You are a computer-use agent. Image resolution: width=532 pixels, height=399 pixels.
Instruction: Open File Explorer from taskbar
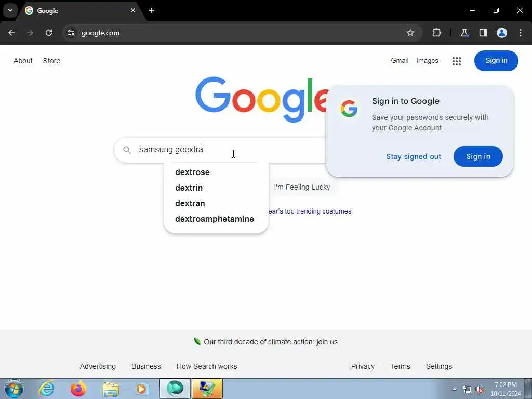(x=111, y=389)
